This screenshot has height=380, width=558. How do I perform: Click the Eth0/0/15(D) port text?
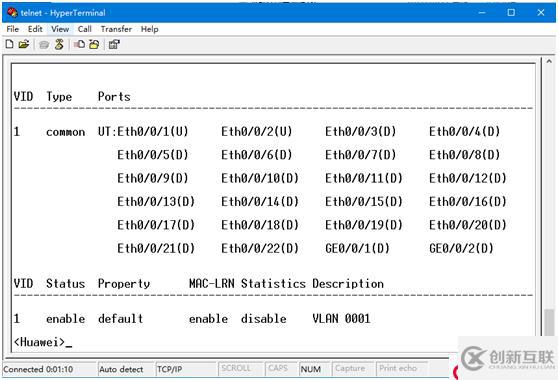(x=364, y=202)
